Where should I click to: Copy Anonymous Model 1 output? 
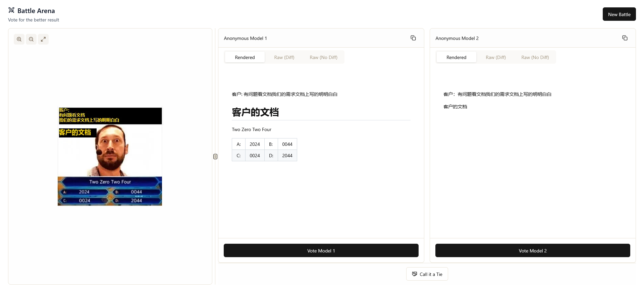pos(413,38)
